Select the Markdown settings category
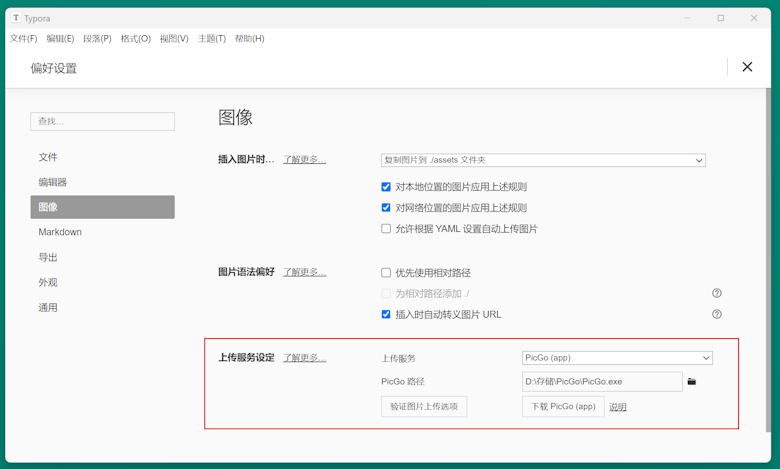Screen dimensions: 780x469 click(60, 232)
